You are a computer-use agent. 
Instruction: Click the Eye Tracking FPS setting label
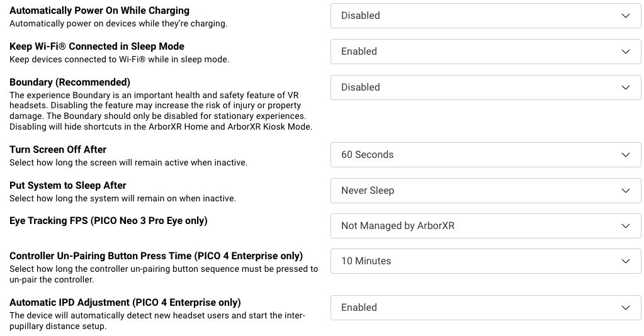108,221
